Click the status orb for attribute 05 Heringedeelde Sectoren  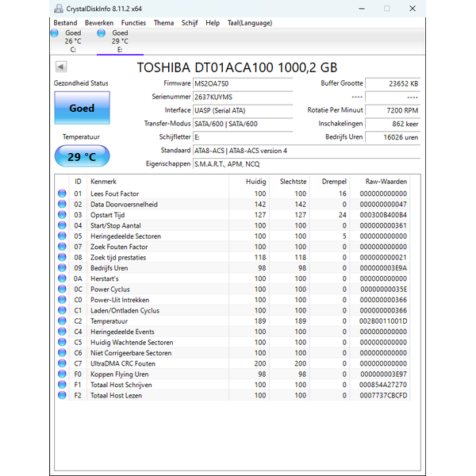[x=62, y=236]
